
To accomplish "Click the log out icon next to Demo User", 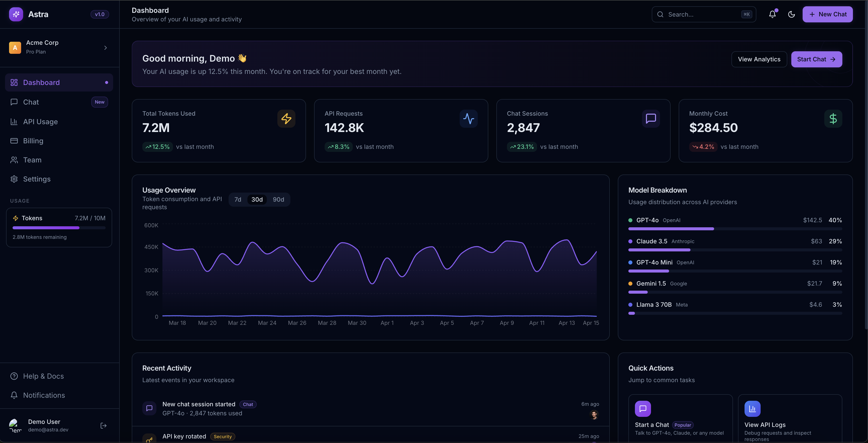I will coord(103,425).
